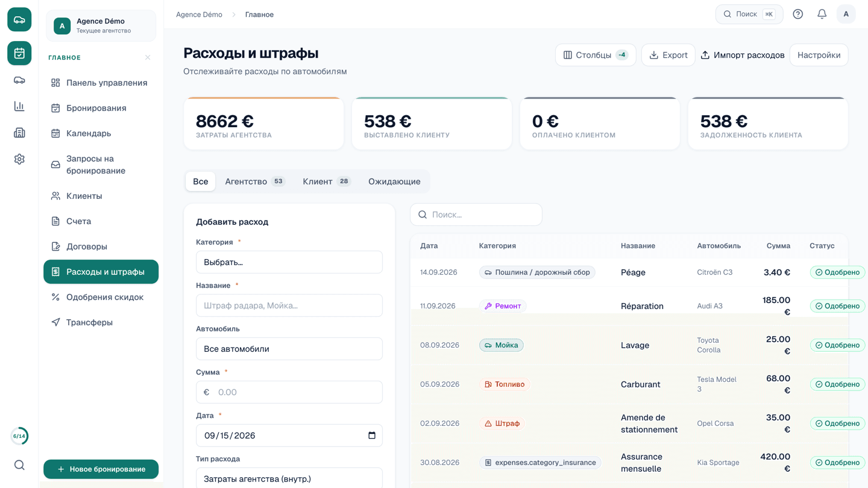Open the vehicles car icon in icon rail
The image size is (868, 488).
(19, 80)
